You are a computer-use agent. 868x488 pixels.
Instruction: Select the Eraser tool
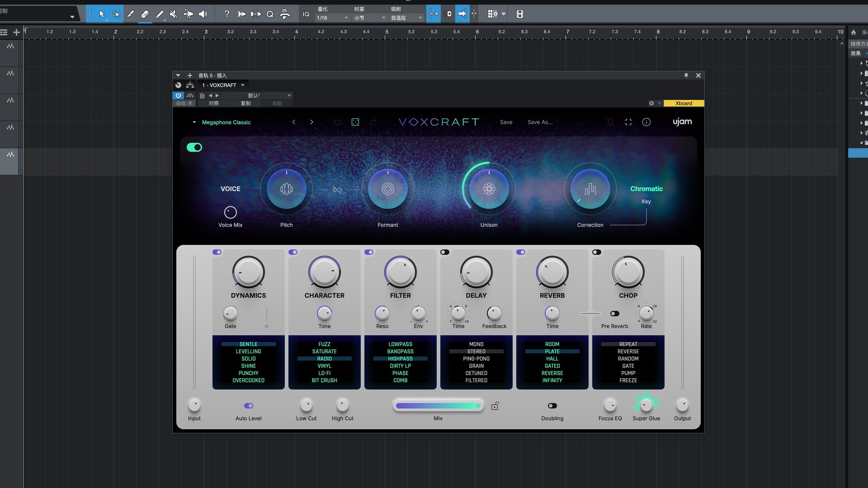coord(145,14)
